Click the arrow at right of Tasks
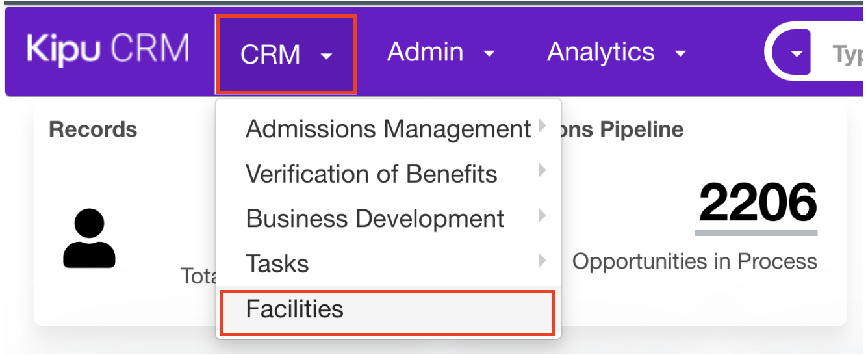Image resolution: width=868 pixels, height=355 pixels. [x=542, y=261]
